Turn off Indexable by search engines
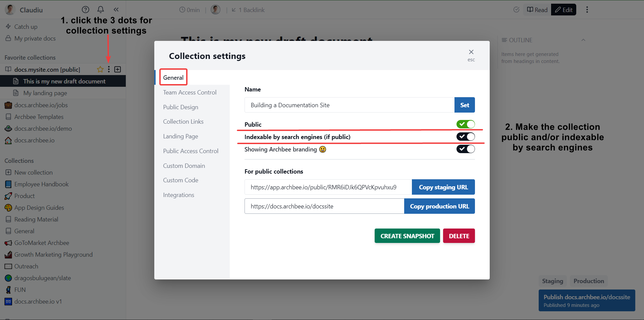 466,136
